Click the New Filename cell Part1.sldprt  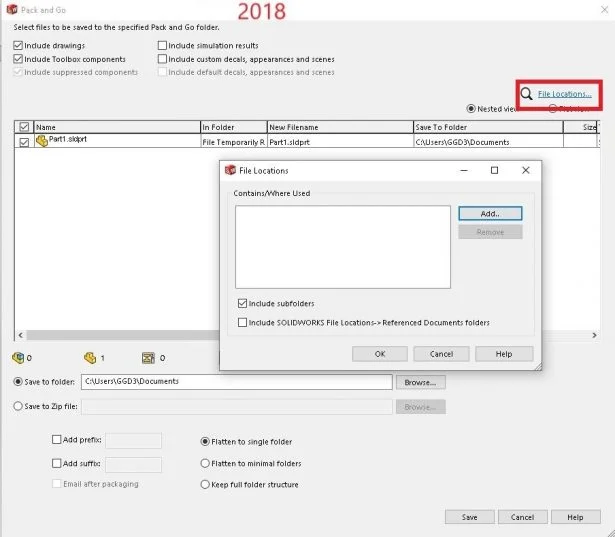coord(340,142)
